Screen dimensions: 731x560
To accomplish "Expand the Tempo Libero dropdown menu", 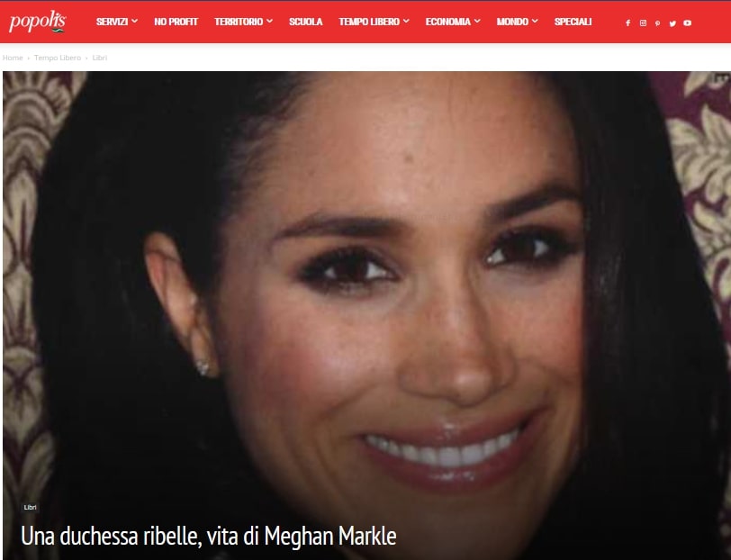I will pyautogui.click(x=374, y=22).
